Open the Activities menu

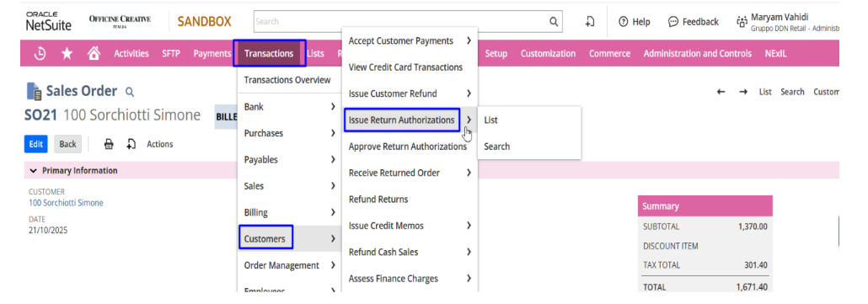131,54
